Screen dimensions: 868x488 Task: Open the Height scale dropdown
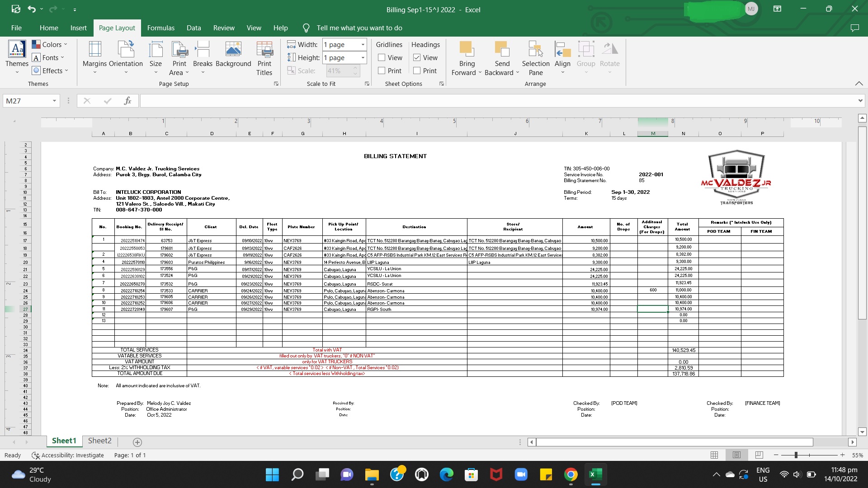click(x=363, y=57)
